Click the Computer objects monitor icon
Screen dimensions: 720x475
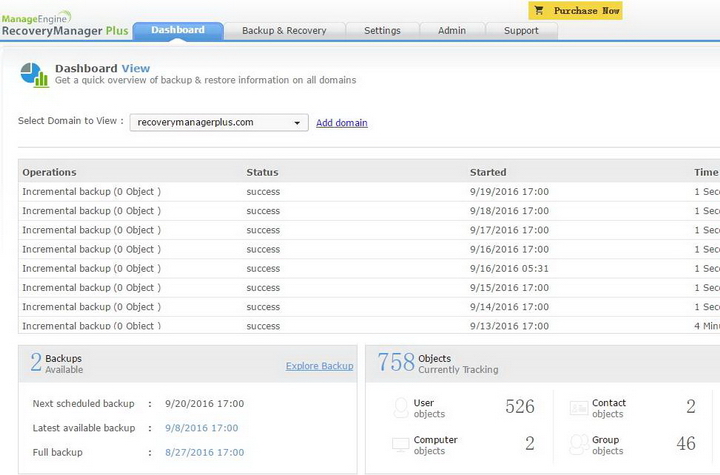pyautogui.click(x=400, y=445)
